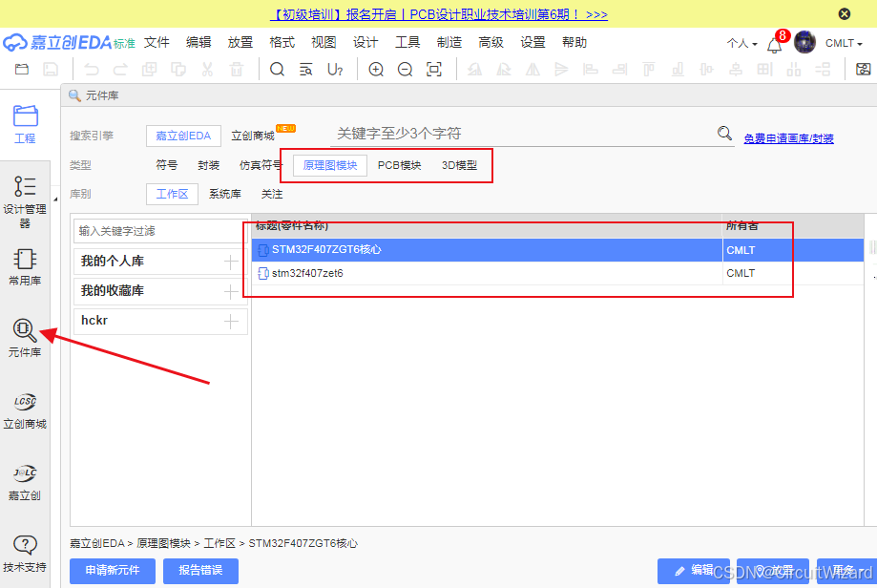Click the user avatar image
Screen dimensions: 877x588
[804, 43]
